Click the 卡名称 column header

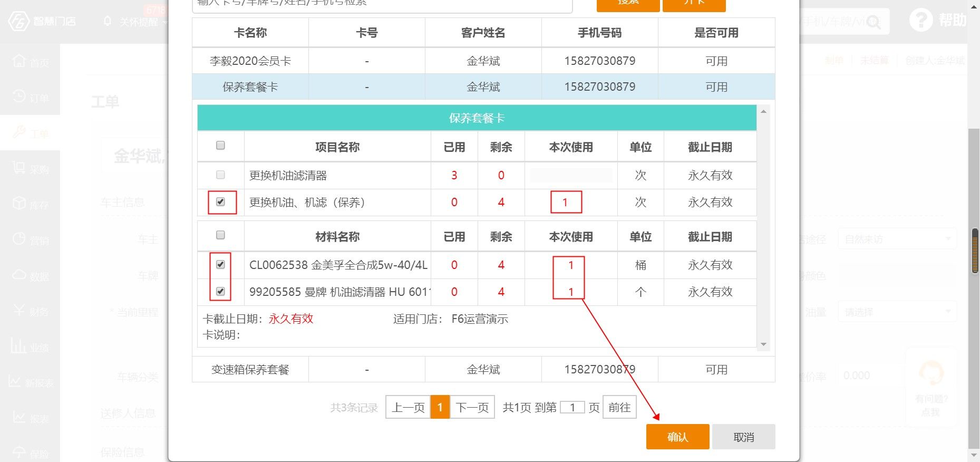pyautogui.click(x=250, y=33)
